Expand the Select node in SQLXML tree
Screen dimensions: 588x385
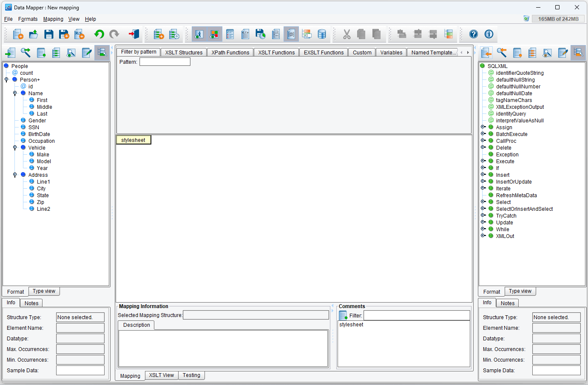[x=483, y=202]
